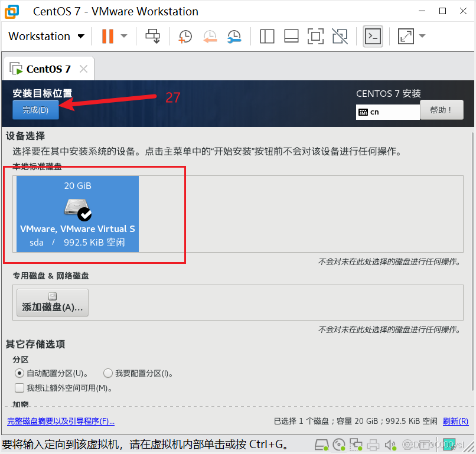Expand the stretch display dropdown arrow

(422, 36)
